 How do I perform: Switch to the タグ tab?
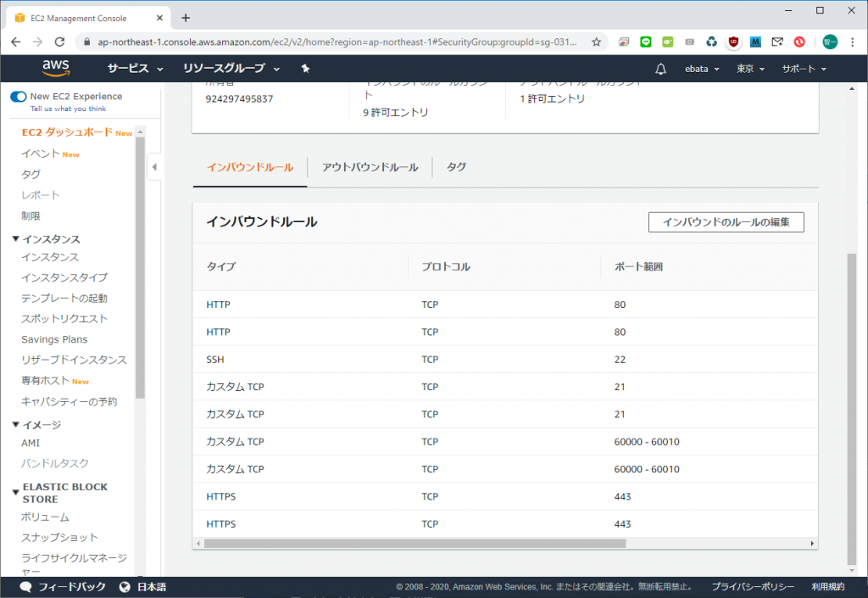point(456,167)
